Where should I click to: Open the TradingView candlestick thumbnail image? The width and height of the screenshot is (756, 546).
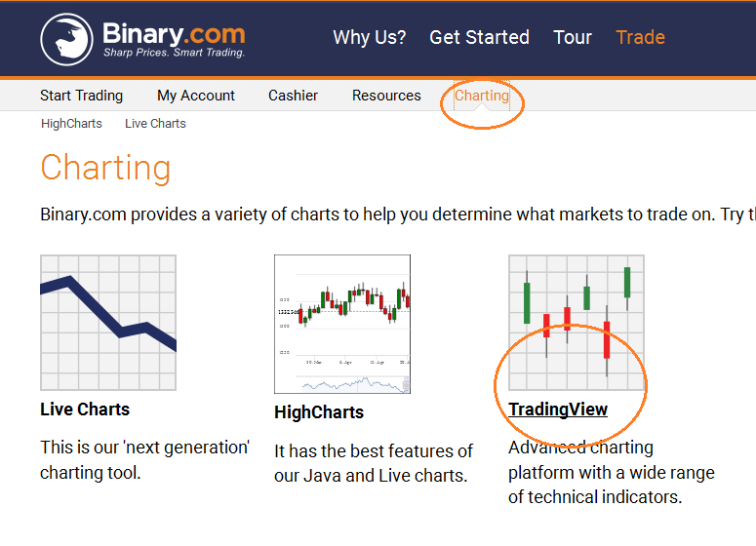coord(577,323)
